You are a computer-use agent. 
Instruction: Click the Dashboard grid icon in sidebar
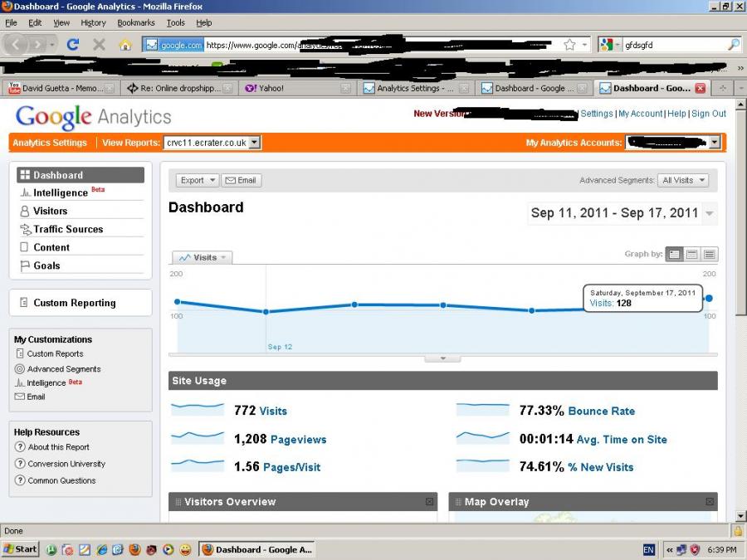coord(25,175)
